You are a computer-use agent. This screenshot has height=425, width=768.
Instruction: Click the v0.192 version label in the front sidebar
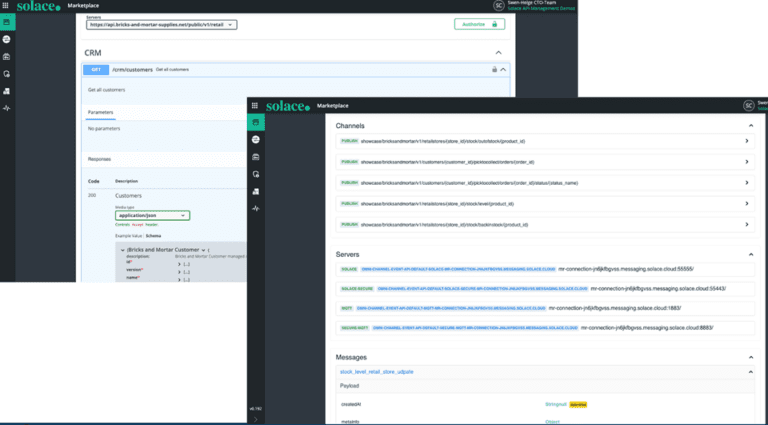pos(255,408)
